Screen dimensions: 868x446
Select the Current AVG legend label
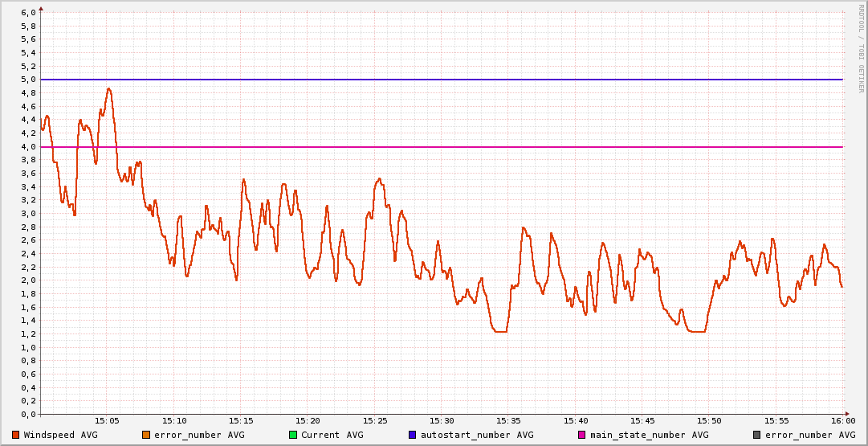point(332,435)
